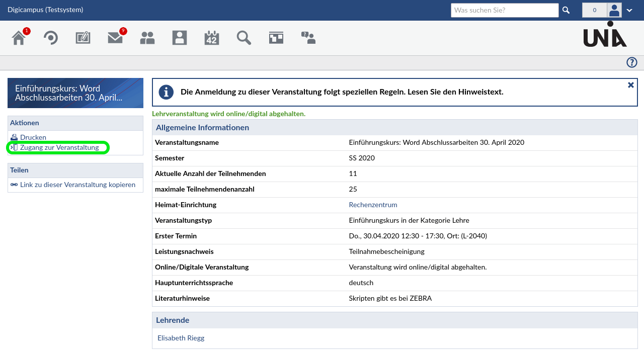
Task: Open the messages envelope icon
Action: [115, 38]
